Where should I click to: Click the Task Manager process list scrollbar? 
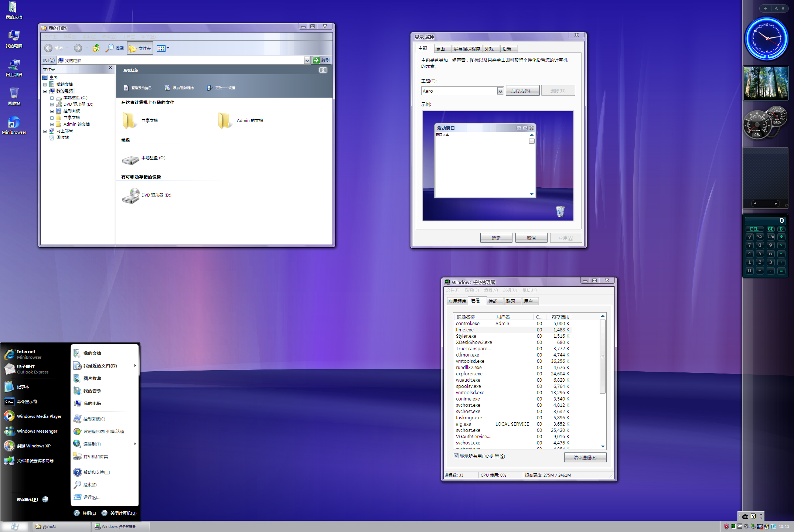coord(603,356)
